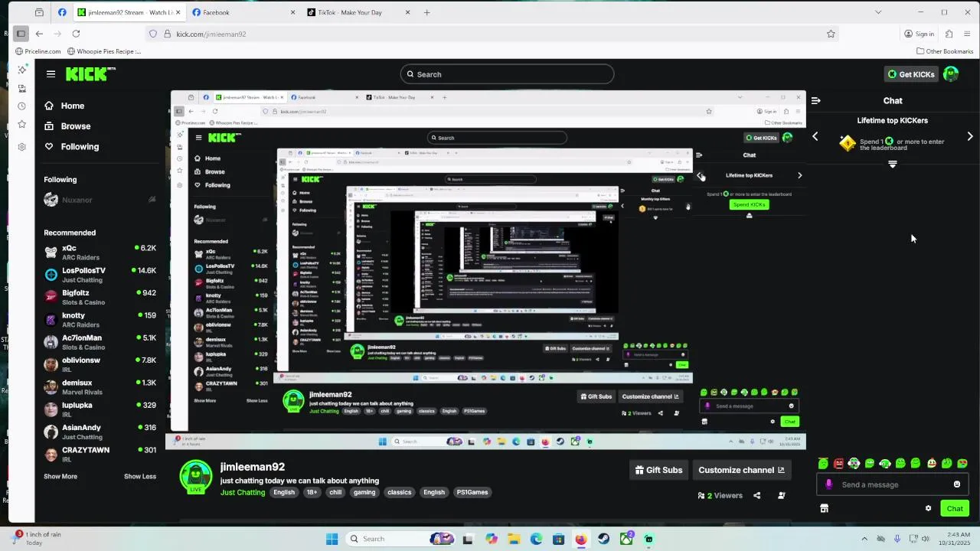Show next leaderboard with right chevron
980x551 pixels.
click(x=970, y=136)
